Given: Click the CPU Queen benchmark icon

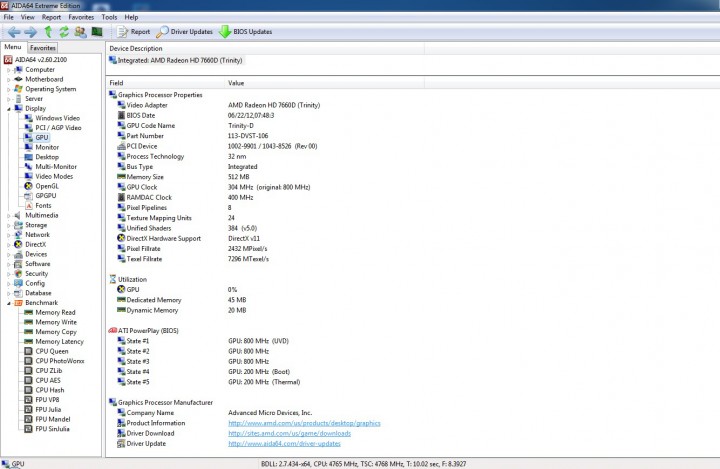Looking at the screenshot, I should pyautogui.click(x=28, y=351).
